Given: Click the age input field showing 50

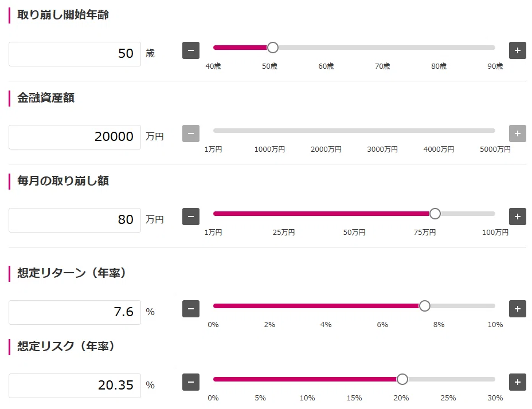Looking at the screenshot, I should click(75, 54).
